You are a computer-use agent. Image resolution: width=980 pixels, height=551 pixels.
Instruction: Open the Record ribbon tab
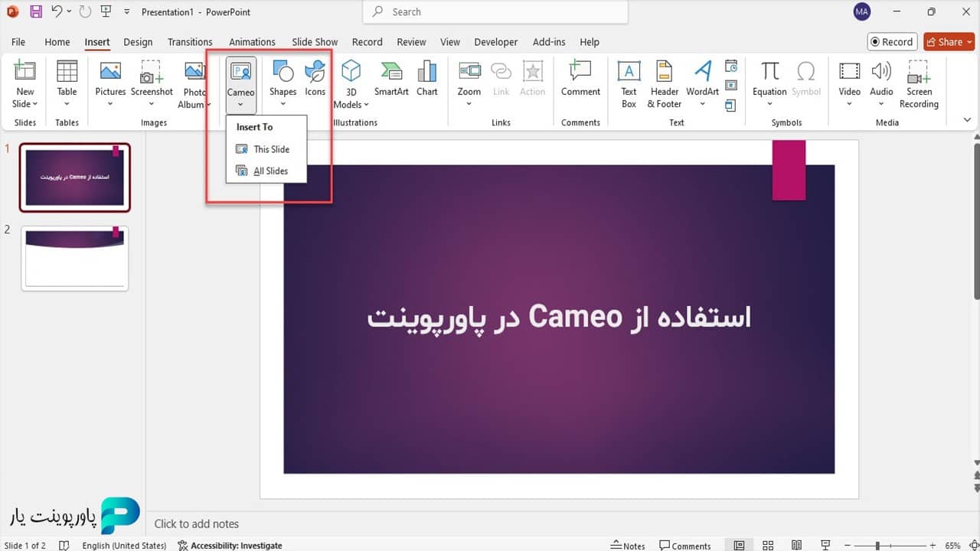tap(367, 42)
